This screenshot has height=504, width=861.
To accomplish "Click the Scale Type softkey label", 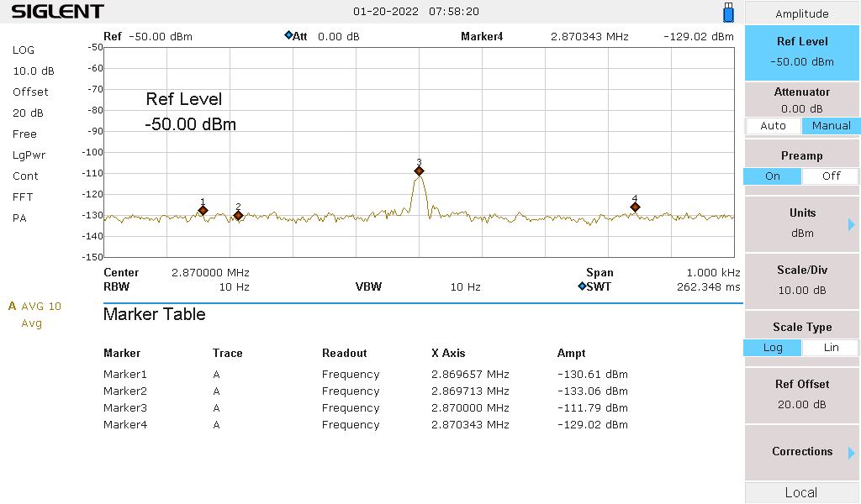I will [801, 328].
